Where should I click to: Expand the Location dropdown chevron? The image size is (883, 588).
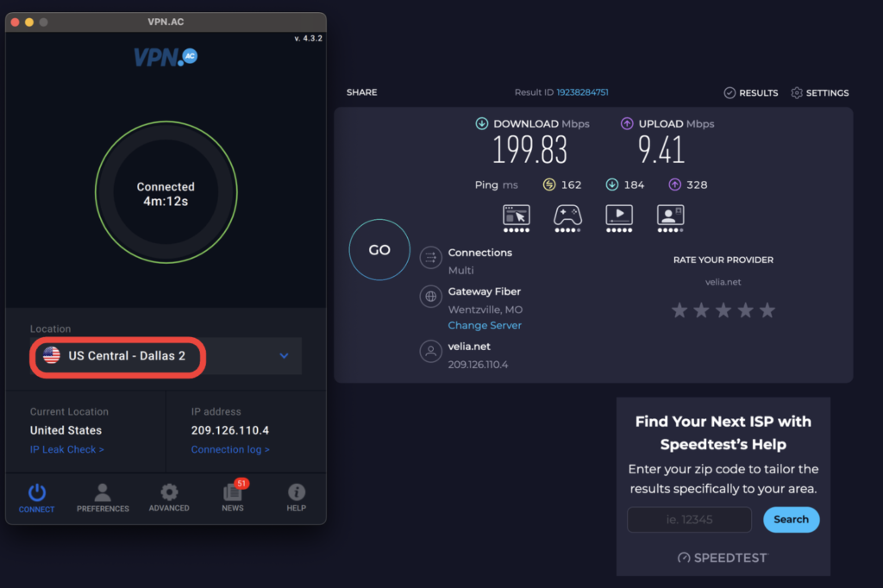tap(285, 356)
